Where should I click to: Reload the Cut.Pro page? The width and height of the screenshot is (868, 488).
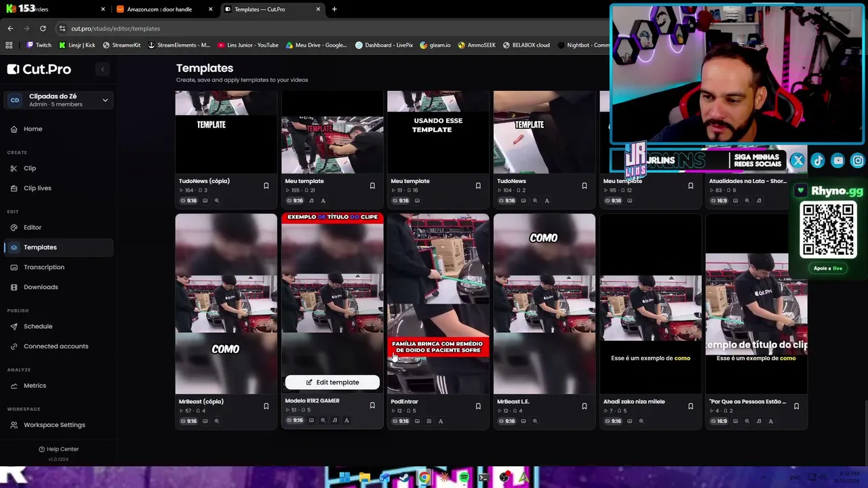[x=43, y=28]
